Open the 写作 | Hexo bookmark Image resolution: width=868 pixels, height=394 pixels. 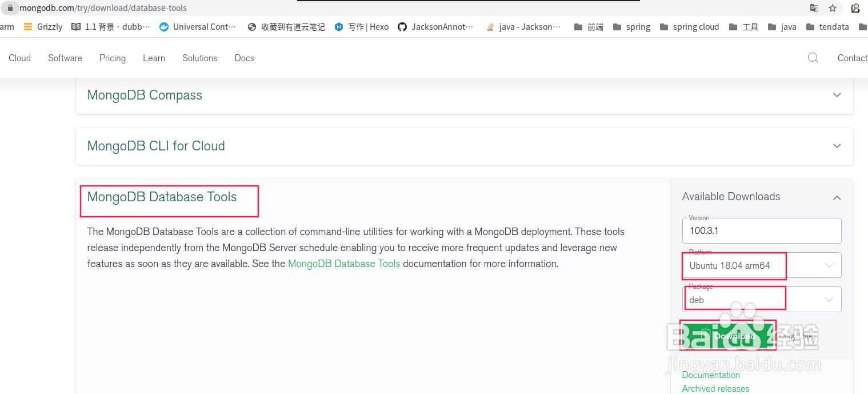(x=362, y=27)
